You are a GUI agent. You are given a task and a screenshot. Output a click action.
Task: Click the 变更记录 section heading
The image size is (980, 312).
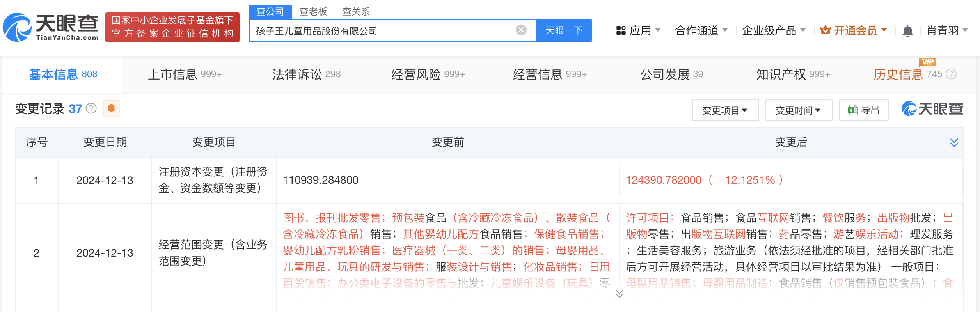click(x=39, y=109)
